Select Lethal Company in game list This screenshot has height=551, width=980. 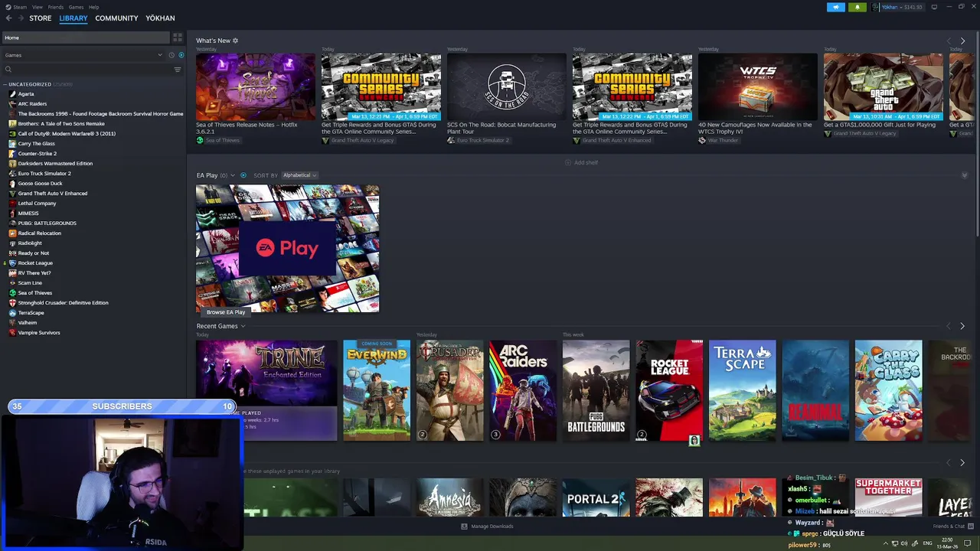[37, 204]
